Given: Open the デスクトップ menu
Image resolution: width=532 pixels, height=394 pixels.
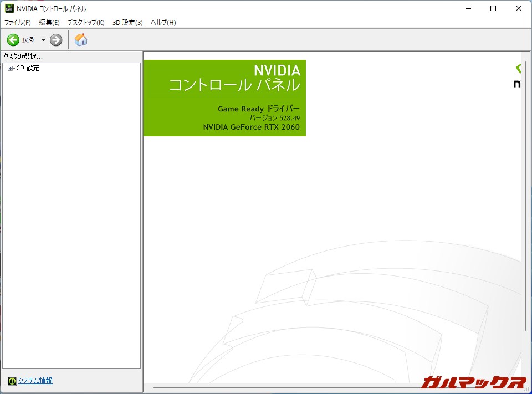Looking at the screenshot, I should [x=85, y=22].
